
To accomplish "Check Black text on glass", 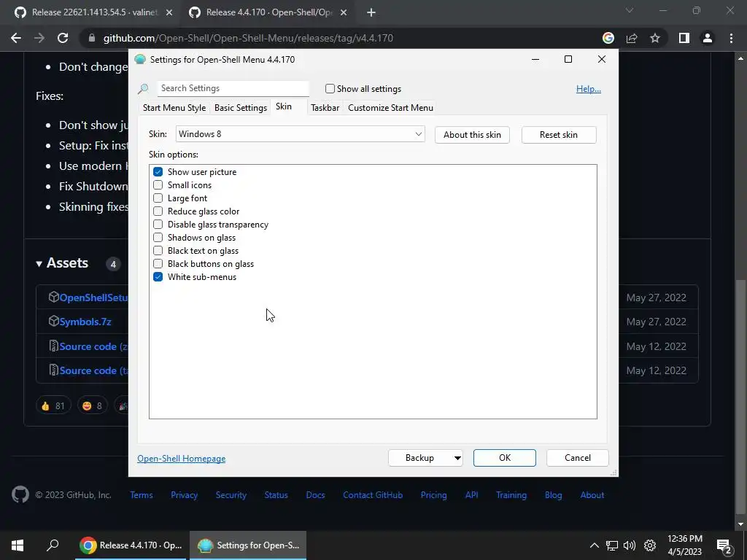I will click(x=158, y=251).
